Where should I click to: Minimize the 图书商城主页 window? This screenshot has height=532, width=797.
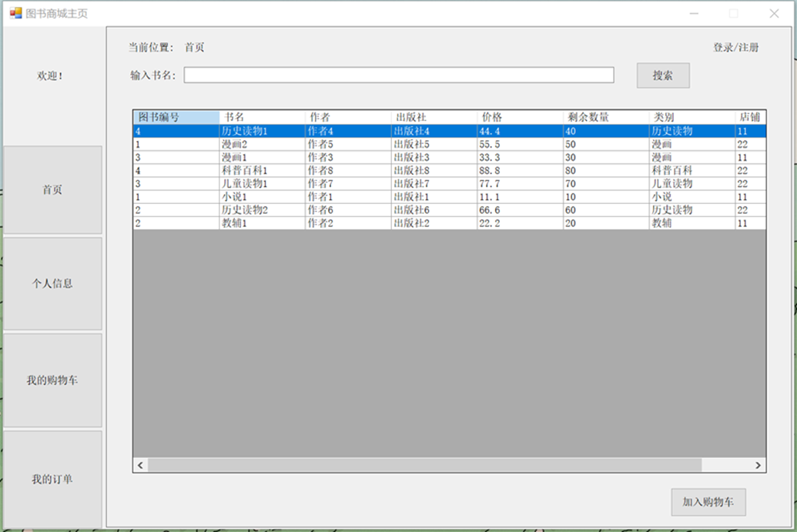pyautogui.click(x=694, y=14)
